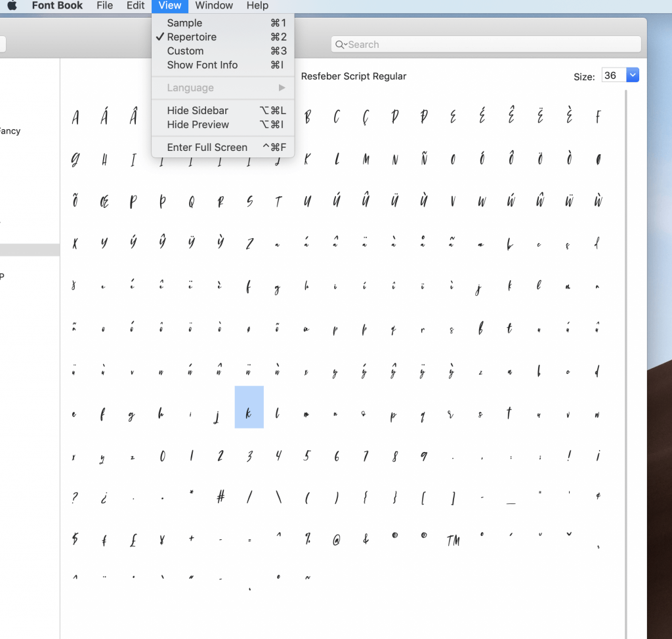The height and width of the screenshot is (639, 672).
Task: Select the plus sign glyph
Action: [191, 538]
